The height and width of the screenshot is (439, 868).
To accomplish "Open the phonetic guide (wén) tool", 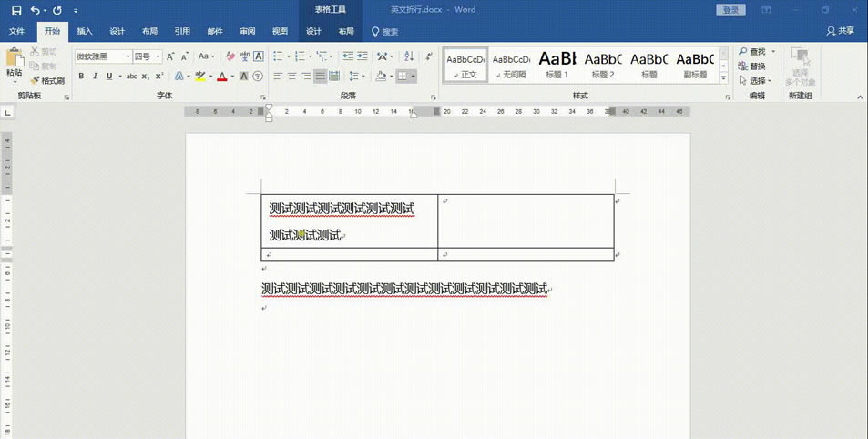I will pos(244,56).
